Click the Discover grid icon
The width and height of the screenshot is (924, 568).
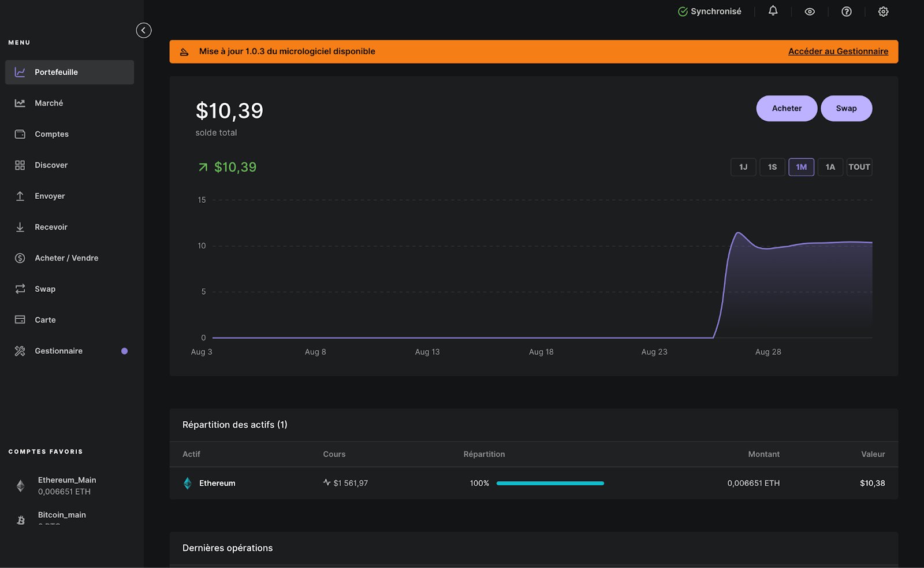[20, 165]
